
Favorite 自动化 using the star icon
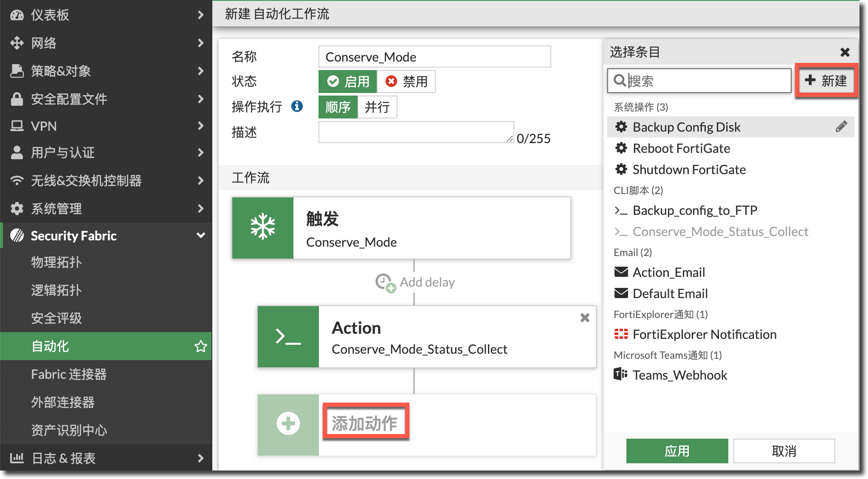click(200, 346)
